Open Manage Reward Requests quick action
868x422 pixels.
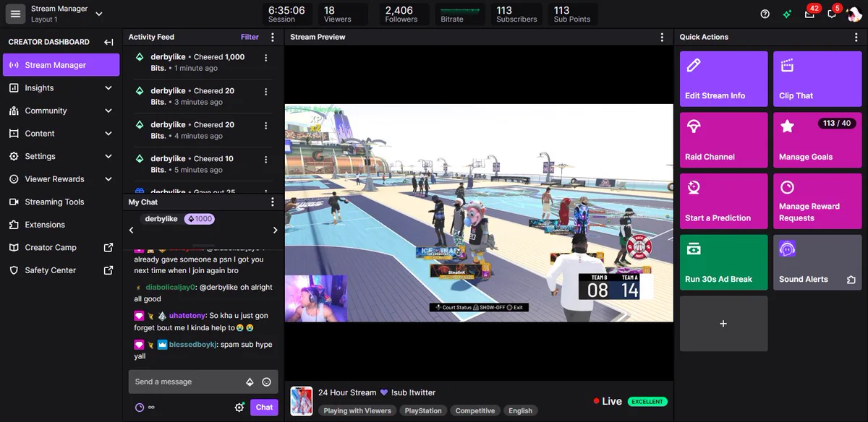tap(817, 202)
